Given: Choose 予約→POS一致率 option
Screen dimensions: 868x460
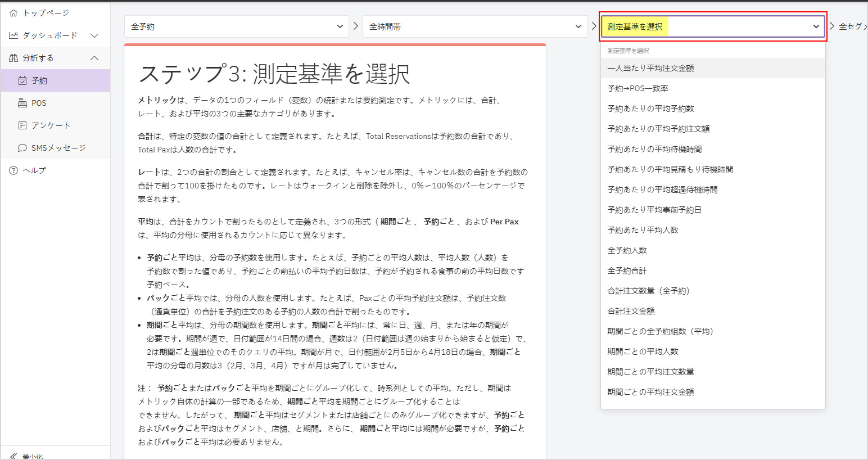Looking at the screenshot, I should [713, 88].
